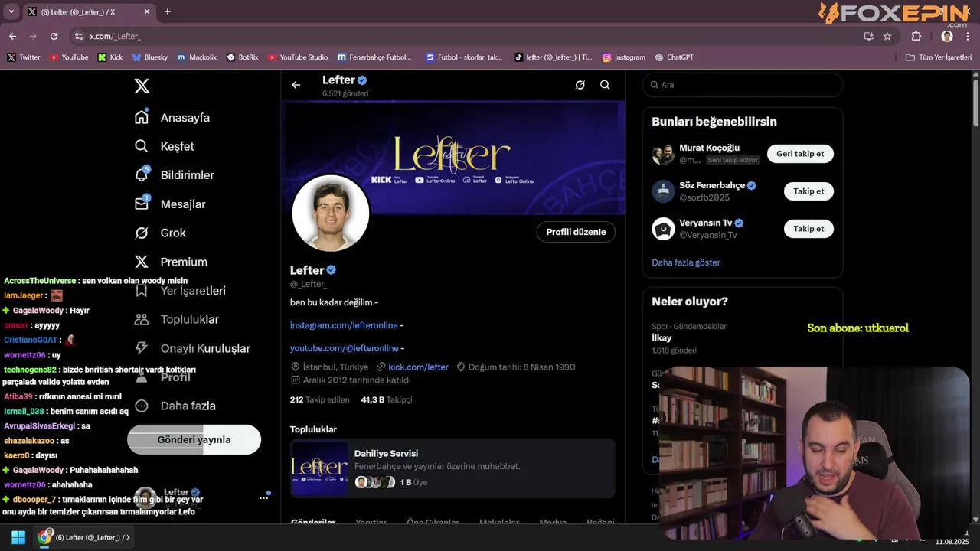Click Veryansın Tv suggested account name
980x551 pixels.
[705, 223]
